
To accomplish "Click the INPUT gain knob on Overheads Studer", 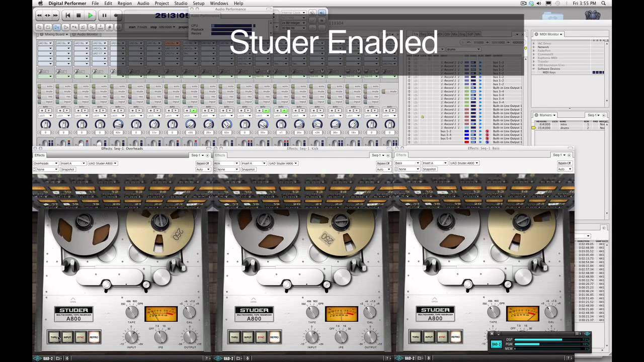I will point(131,337).
